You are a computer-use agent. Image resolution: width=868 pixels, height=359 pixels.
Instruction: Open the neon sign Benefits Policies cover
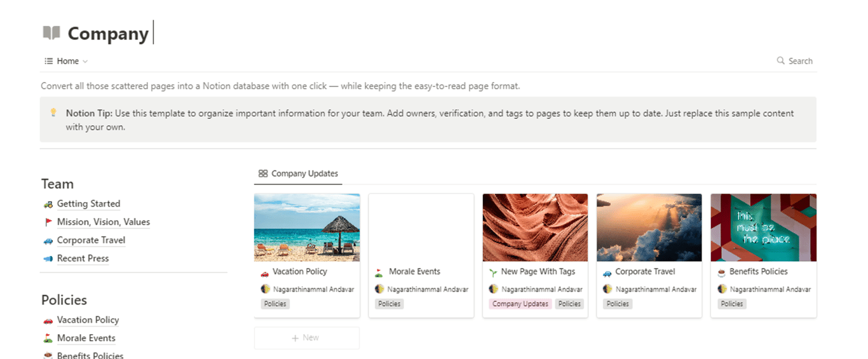(x=764, y=227)
